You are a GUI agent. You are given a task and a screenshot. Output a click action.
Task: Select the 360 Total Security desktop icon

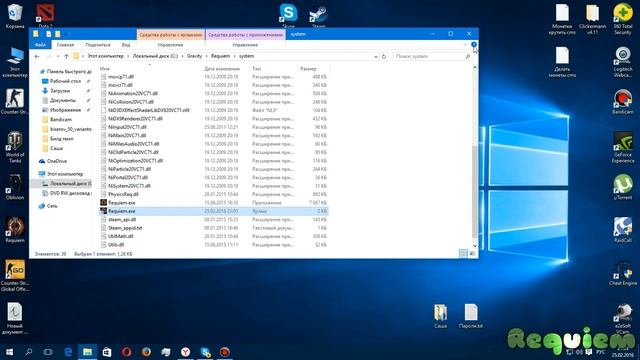pyautogui.click(x=623, y=18)
